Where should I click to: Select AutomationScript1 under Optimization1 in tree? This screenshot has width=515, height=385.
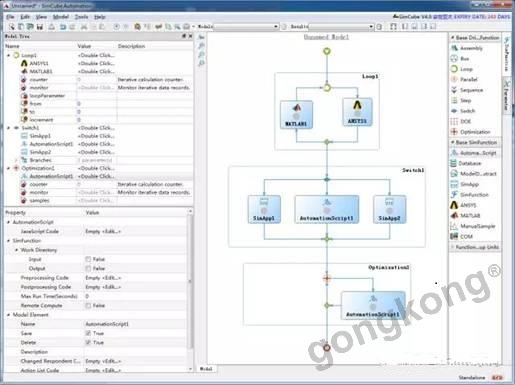point(51,176)
